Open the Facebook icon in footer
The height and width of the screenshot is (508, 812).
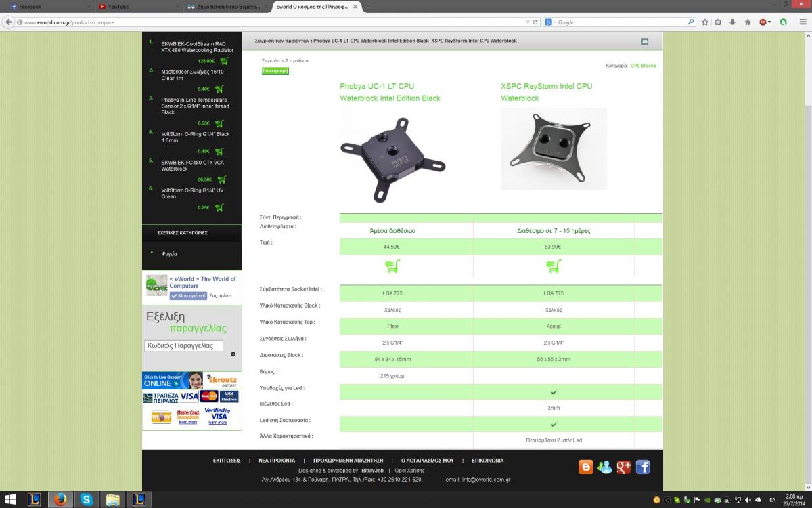643,467
